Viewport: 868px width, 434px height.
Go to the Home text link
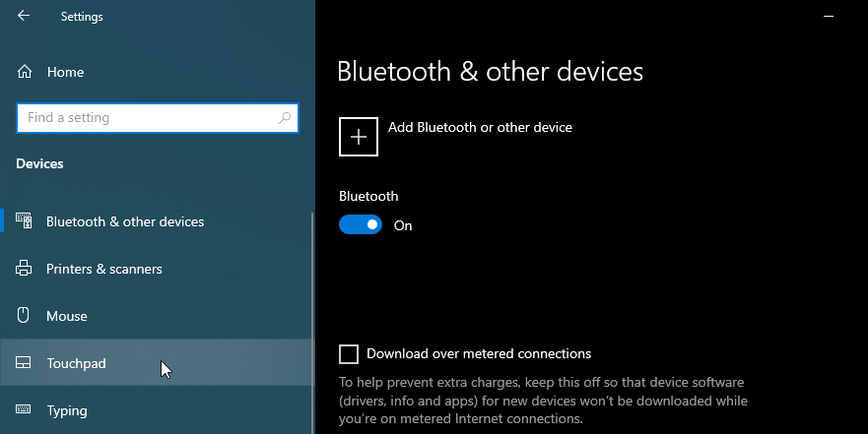coord(65,72)
